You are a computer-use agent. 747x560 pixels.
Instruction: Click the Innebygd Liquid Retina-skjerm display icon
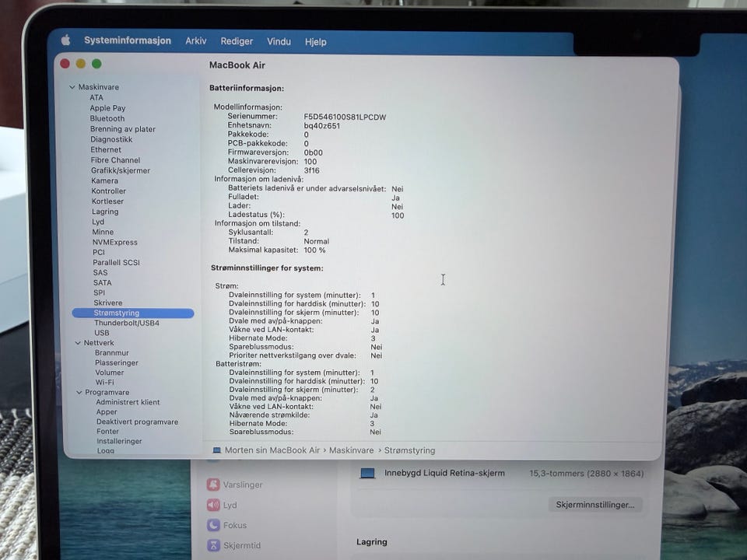(x=367, y=474)
